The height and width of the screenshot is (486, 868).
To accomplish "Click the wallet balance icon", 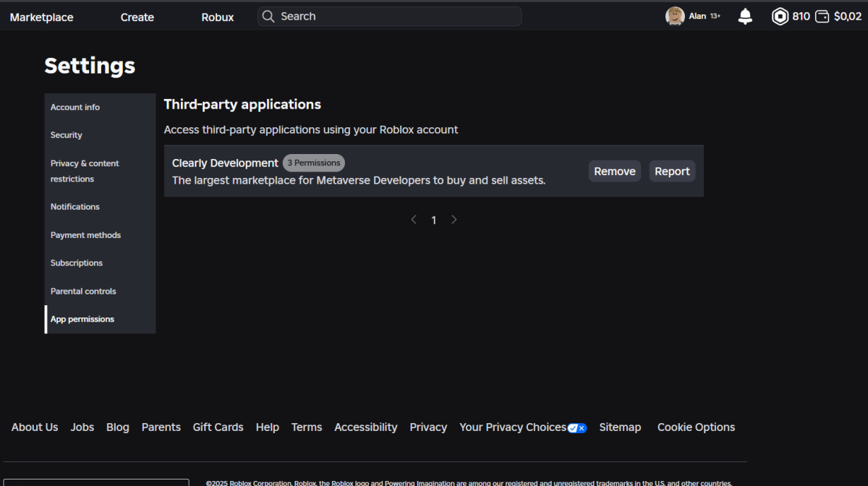I will 822,17.
